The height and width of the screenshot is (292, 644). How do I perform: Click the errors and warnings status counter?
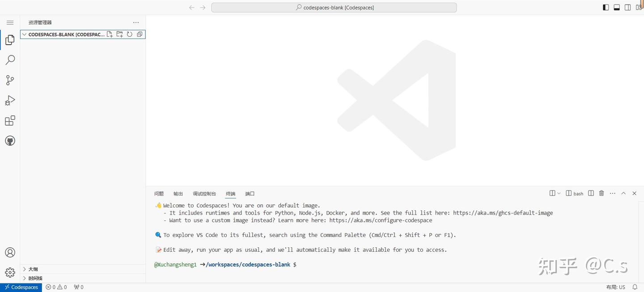(x=56, y=287)
